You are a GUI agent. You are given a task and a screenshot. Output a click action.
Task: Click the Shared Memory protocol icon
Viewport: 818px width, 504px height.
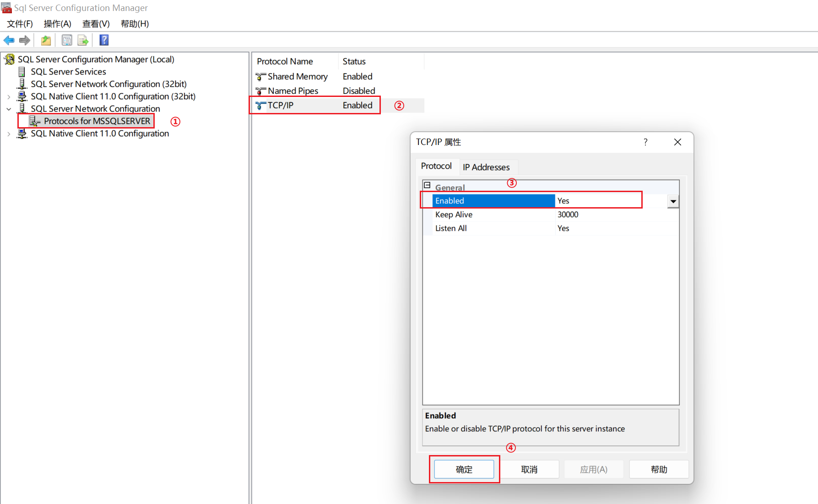click(260, 76)
